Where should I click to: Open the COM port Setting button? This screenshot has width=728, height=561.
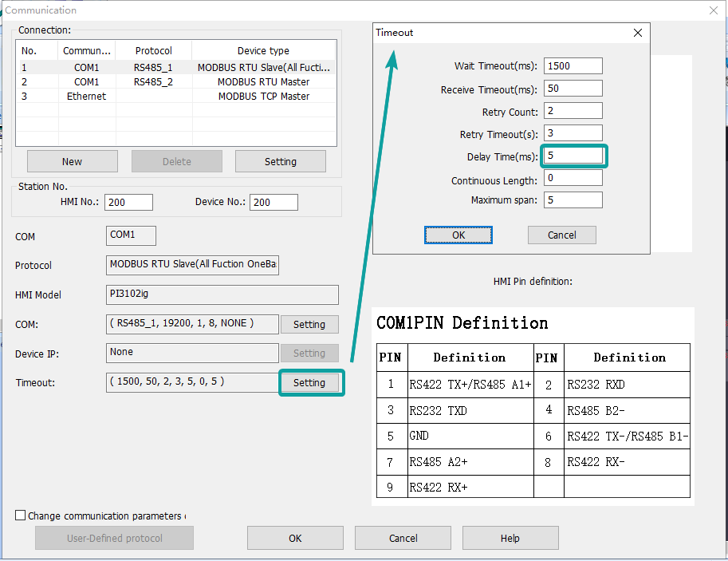309,325
